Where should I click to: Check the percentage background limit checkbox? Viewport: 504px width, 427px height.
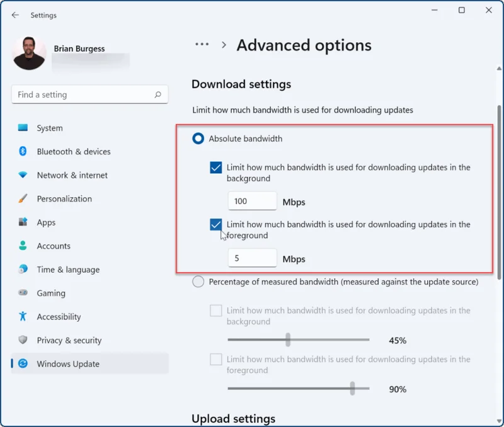coord(215,310)
